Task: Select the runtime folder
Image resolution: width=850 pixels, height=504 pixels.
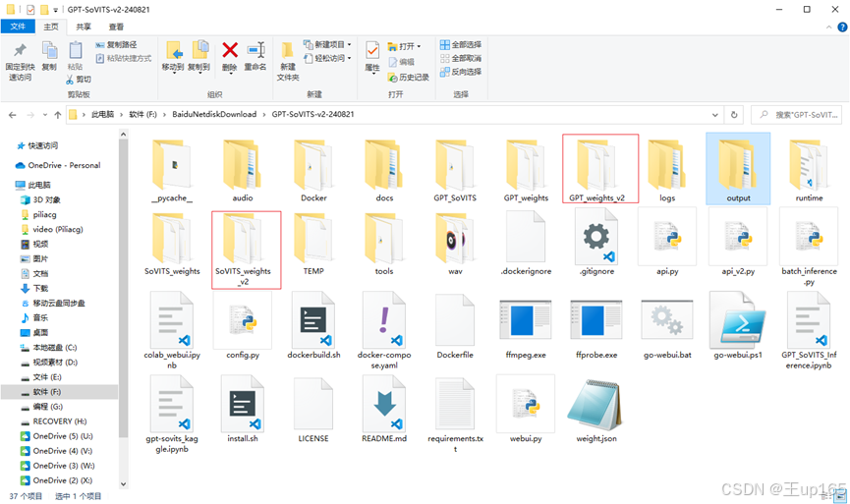Action: tap(809, 171)
